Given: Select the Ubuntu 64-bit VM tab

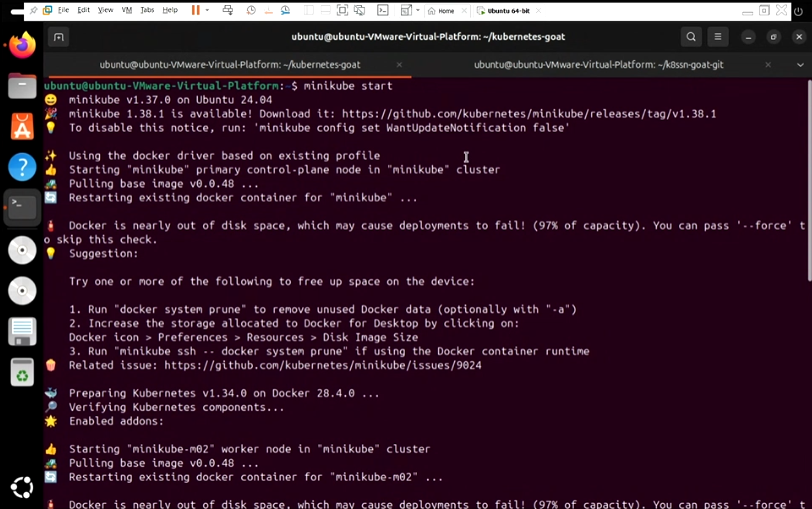Looking at the screenshot, I should pos(504,11).
